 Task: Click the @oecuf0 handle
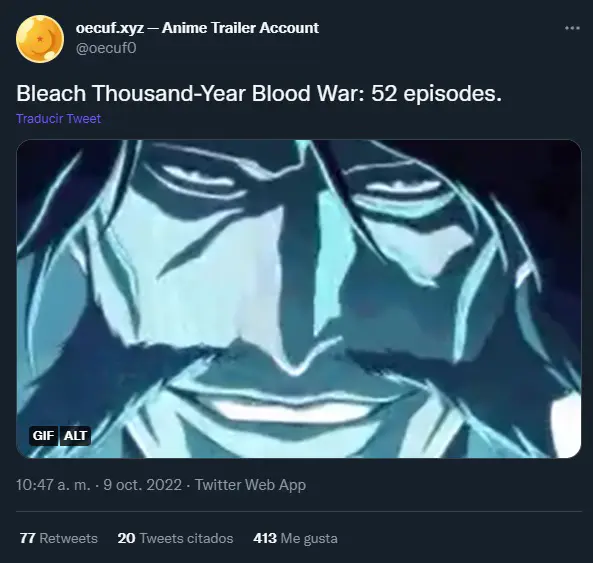pyautogui.click(x=106, y=48)
